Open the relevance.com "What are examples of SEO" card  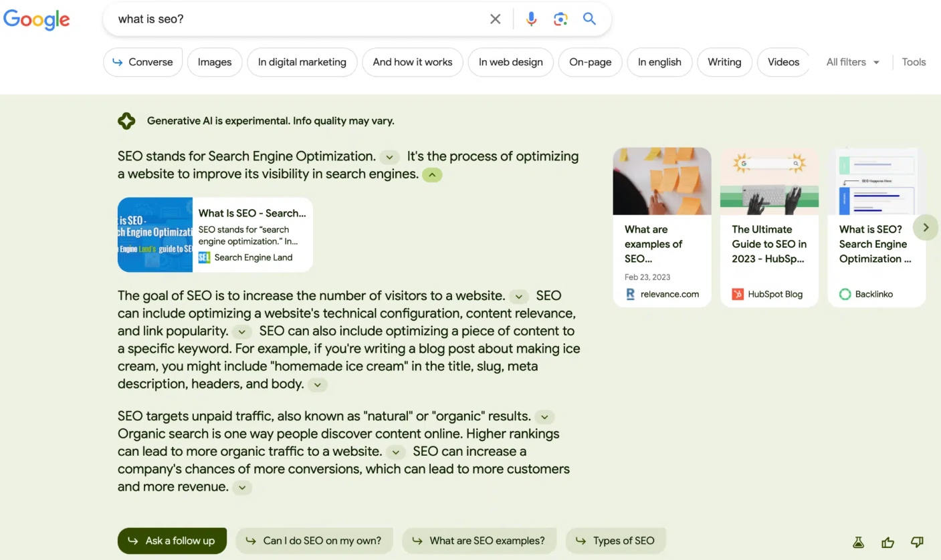(x=662, y=227)
